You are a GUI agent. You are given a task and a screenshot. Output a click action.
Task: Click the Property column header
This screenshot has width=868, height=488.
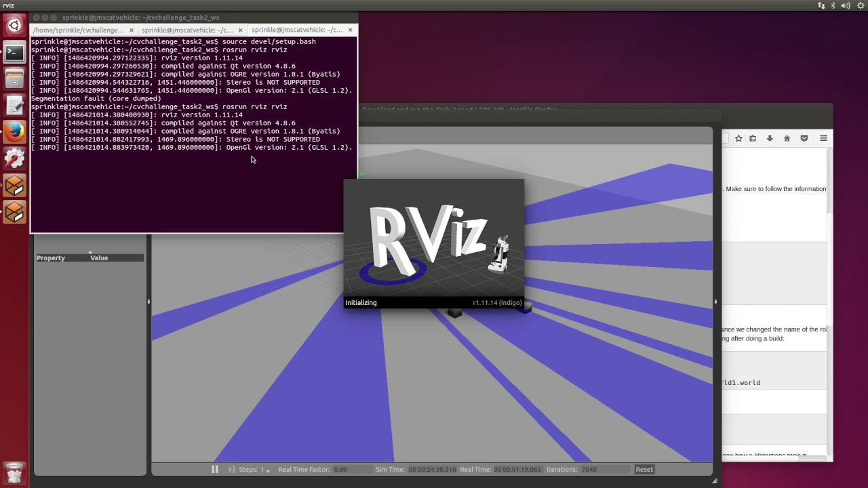[51, 258]
